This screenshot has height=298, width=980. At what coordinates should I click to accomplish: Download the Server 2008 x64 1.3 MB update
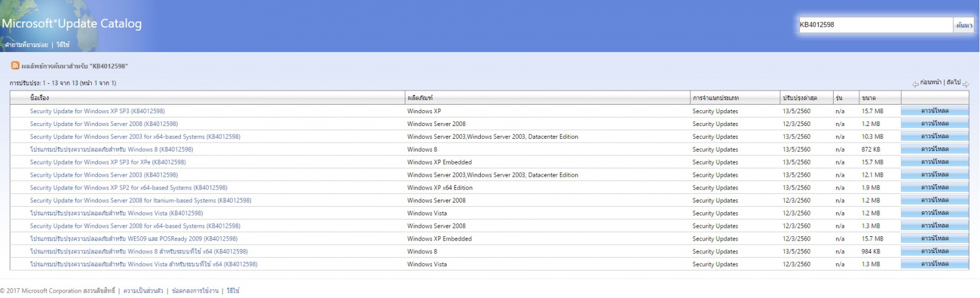point(935,226)
